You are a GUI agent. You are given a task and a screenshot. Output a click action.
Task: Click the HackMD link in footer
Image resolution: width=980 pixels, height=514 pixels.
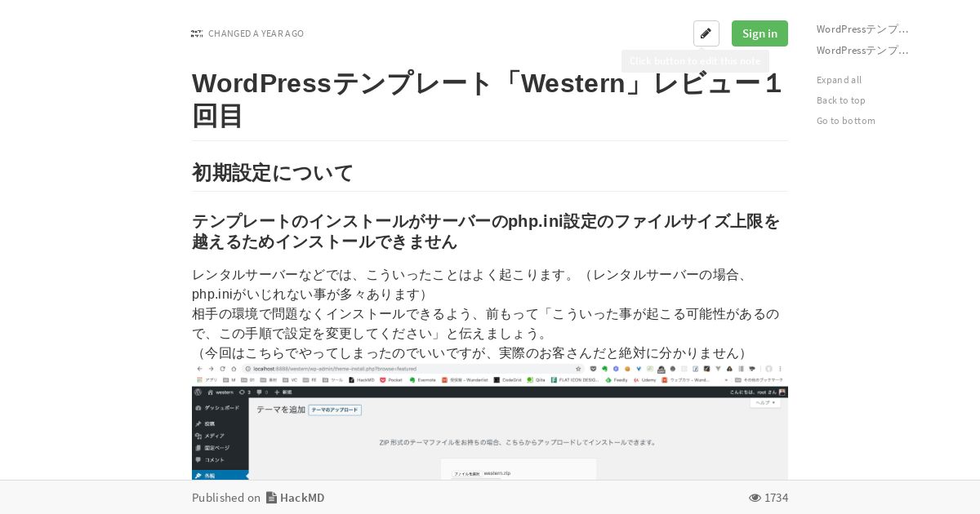tap(302, 498)
